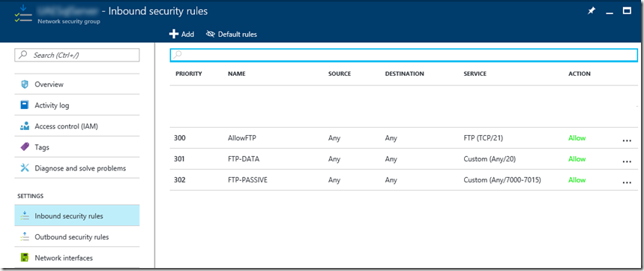Sort by the SOURCE column header

[x=340, y=74]
